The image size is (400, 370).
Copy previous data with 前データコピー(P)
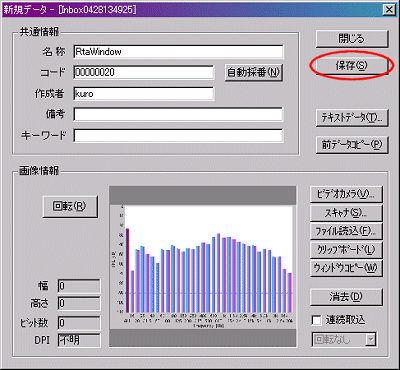352,145
